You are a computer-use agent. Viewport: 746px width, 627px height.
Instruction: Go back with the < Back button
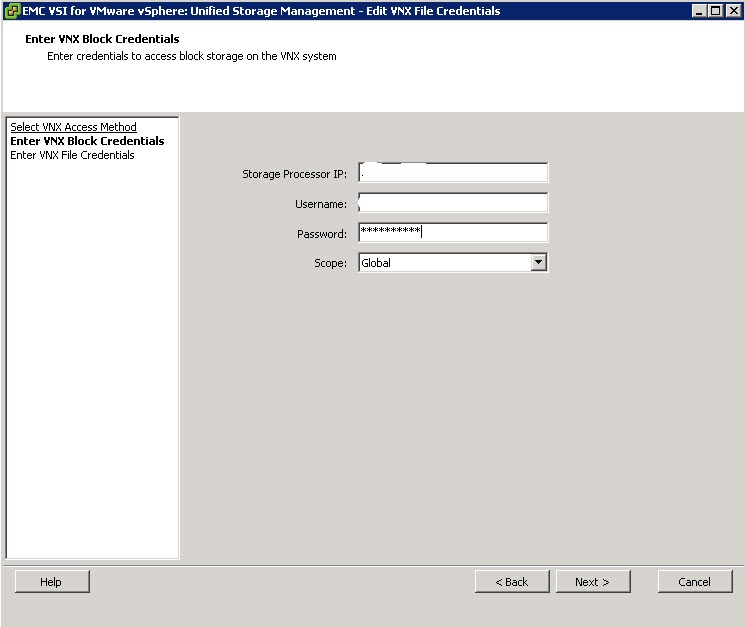coord(512,582)
